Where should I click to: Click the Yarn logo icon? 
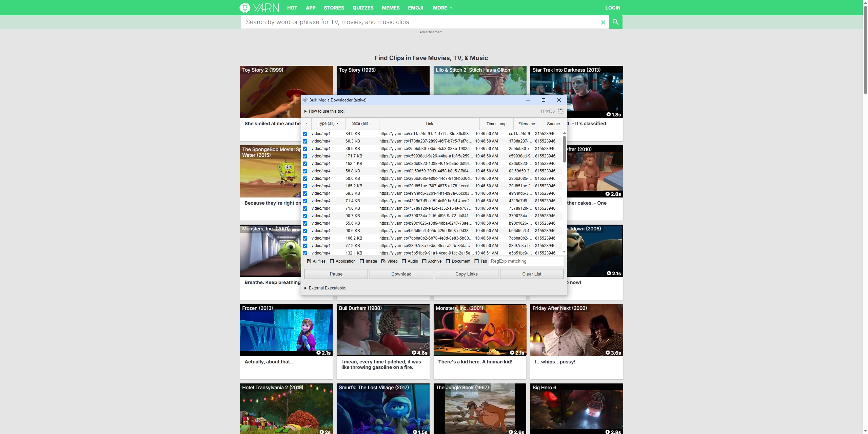[245, 7]
